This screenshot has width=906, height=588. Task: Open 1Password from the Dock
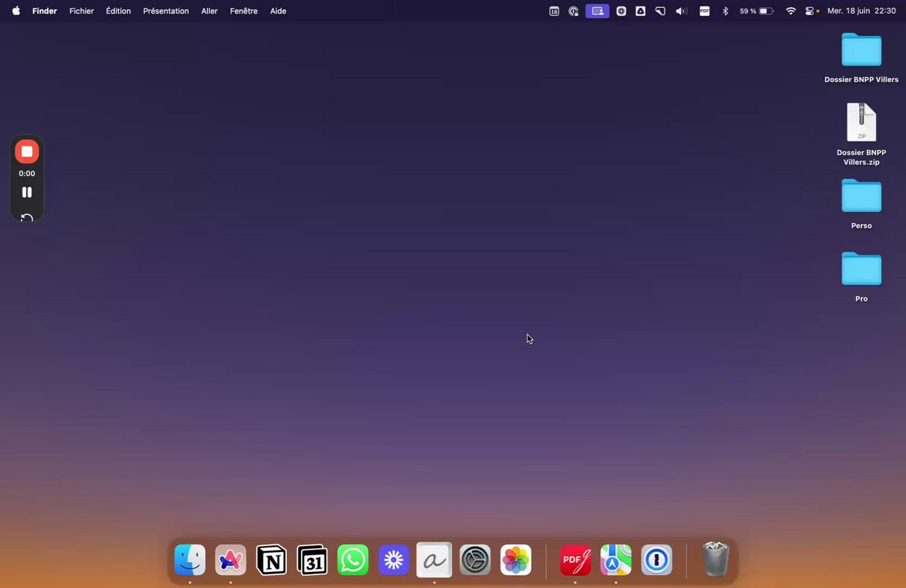[657, 560]
